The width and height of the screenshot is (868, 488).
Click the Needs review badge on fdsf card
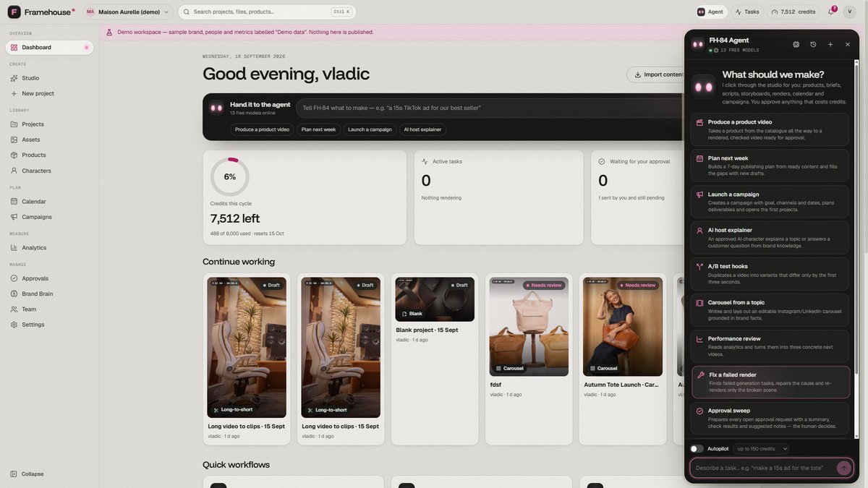click(544, 285)
